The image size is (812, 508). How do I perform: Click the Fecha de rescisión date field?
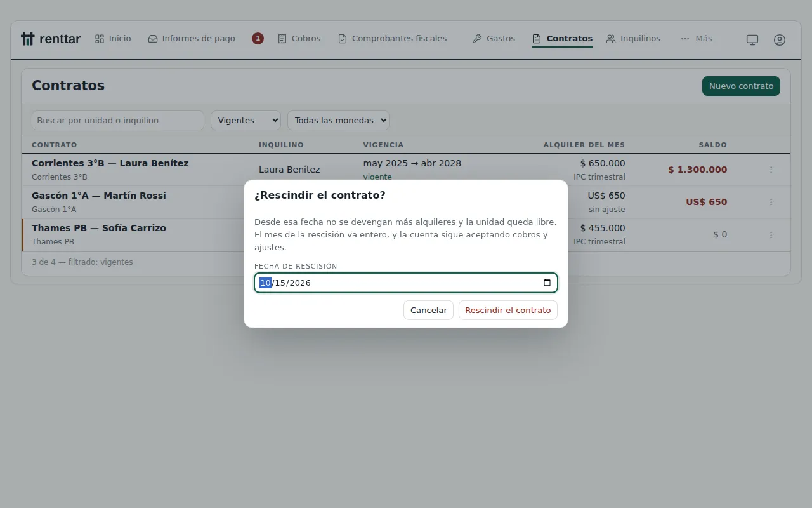click(x=406, y=283)
